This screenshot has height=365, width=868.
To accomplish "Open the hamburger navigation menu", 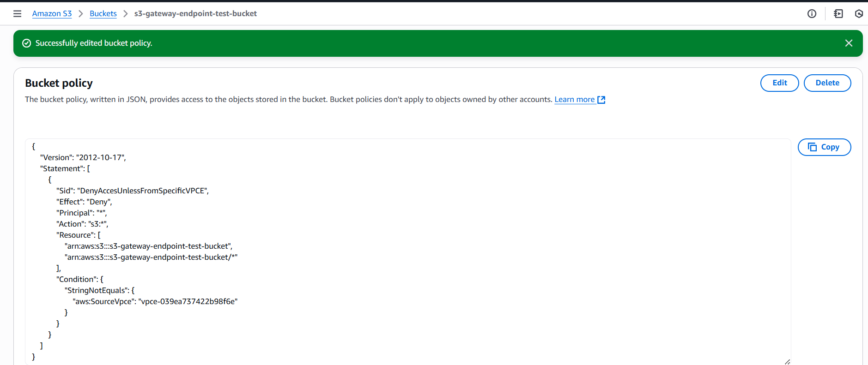I will point(18,14).
